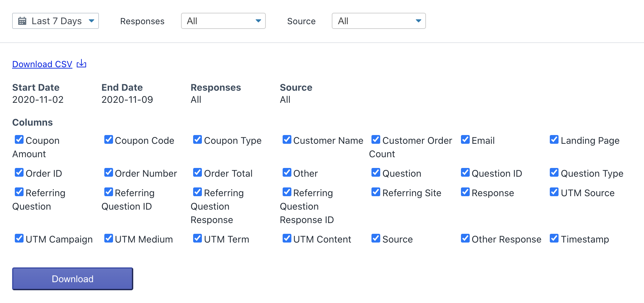Toggle the Referring Question ID checkbox
The height and width of the screenshot is (303, 644).
point(109,192)
